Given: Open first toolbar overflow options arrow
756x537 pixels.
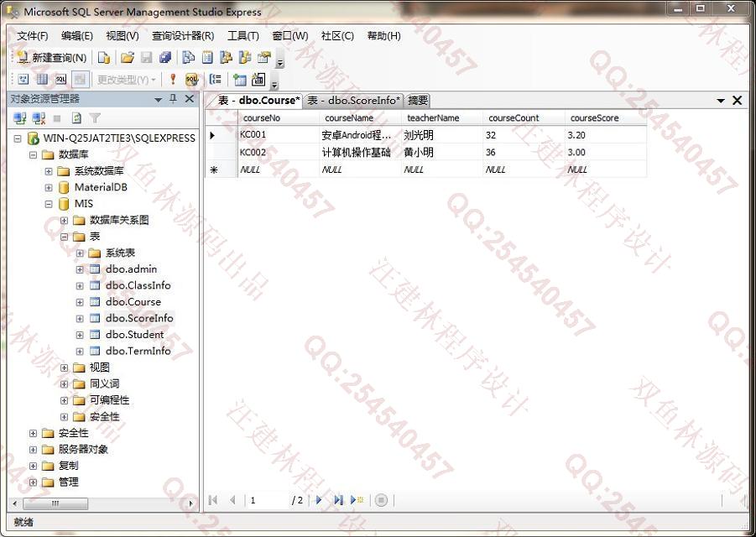Looking at the screenshot, I should coord(280,62).
